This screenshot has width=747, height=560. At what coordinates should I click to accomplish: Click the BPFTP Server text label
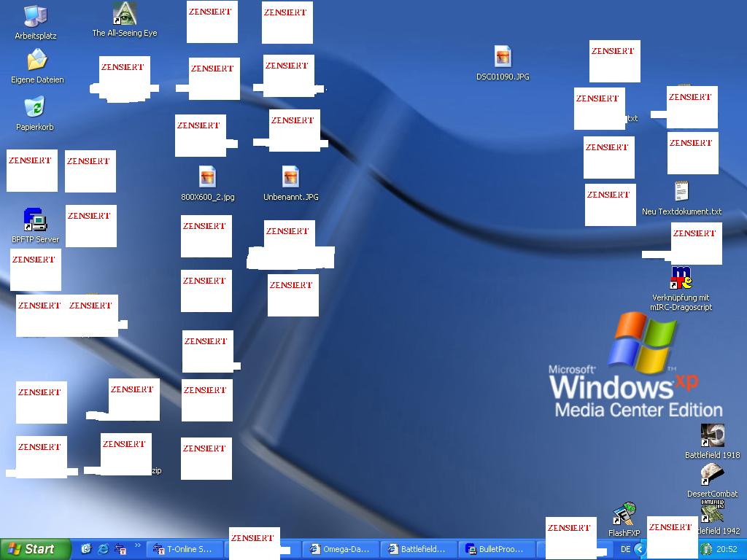click(35, 239)
